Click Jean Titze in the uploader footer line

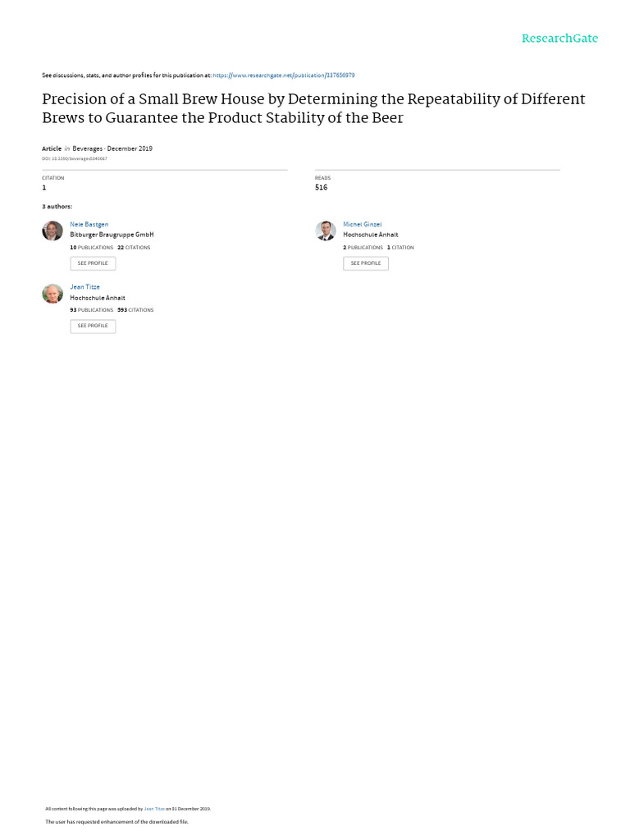[155, 809]
